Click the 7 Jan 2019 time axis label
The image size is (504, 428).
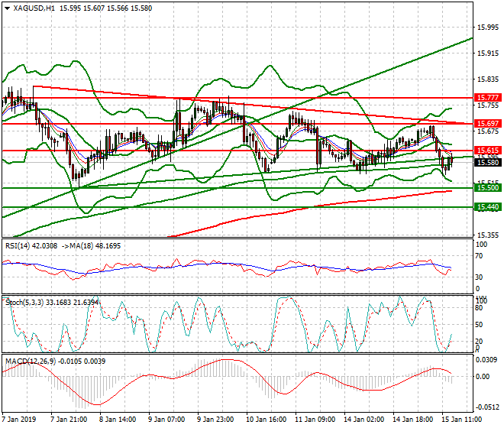click(19, 420)
